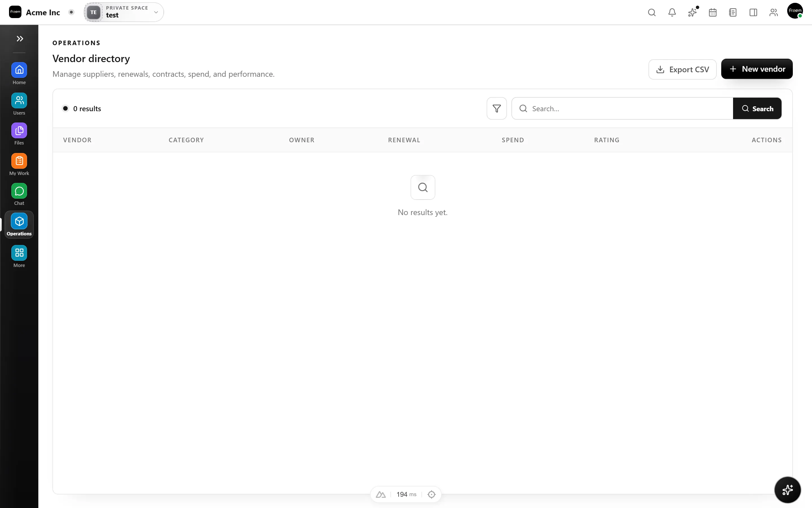Sort by RENEWAL column header

tap(404, 140)
